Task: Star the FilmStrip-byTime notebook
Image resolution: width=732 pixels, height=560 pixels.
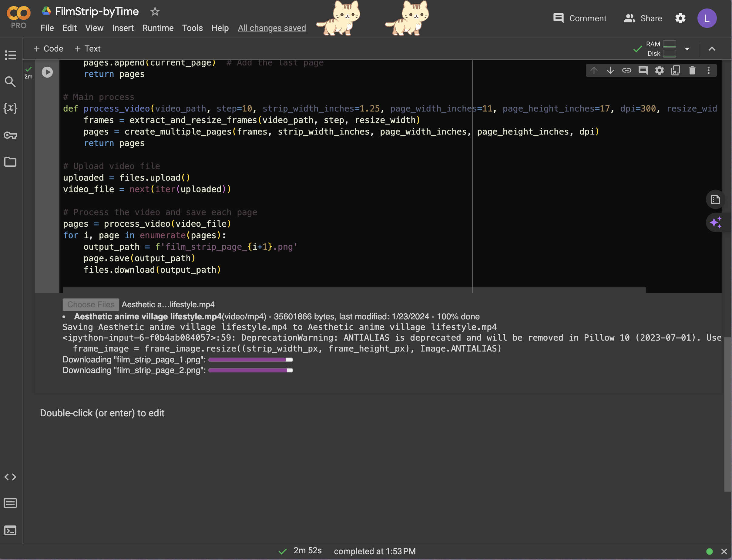Action: [155, 12]
